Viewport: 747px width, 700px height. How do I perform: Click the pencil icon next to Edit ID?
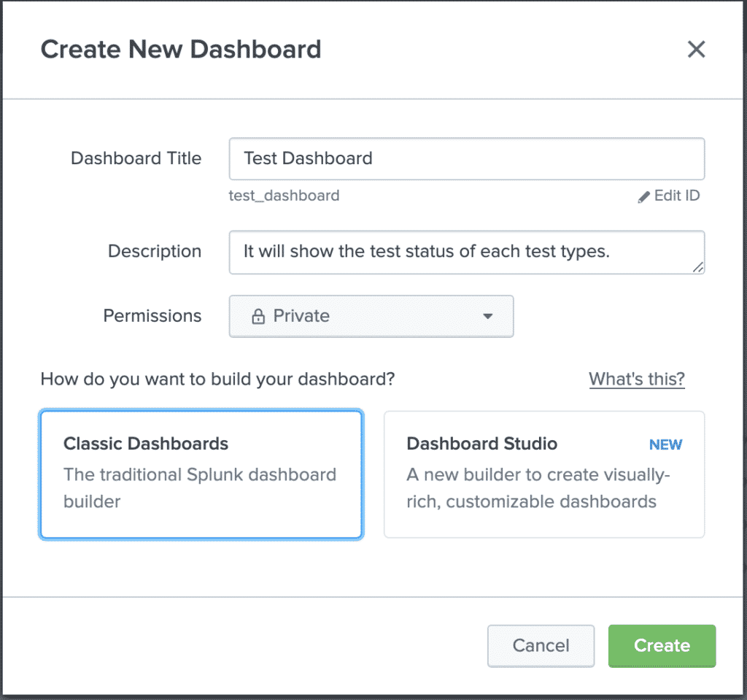644,196
